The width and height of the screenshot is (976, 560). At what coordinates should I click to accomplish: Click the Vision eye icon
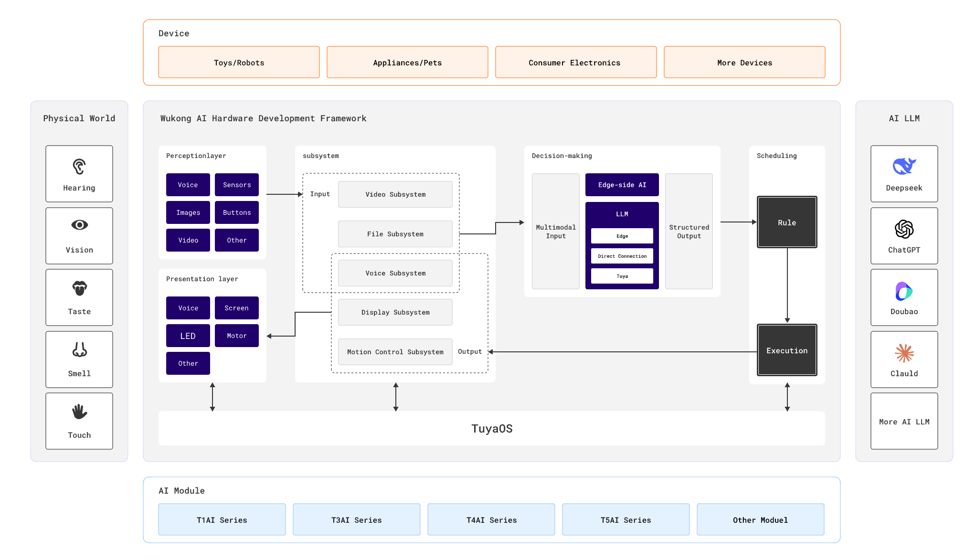click(79, 225)
